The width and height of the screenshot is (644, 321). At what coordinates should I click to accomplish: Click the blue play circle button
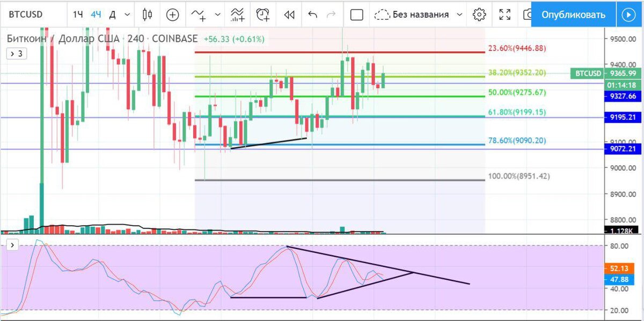coord(629,14)
